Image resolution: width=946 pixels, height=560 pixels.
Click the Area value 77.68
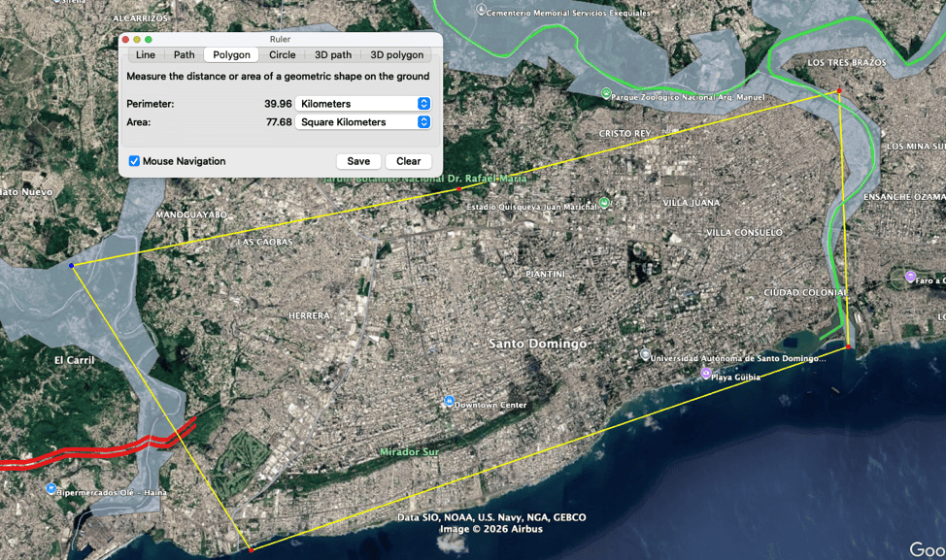[x=279, y=121]
